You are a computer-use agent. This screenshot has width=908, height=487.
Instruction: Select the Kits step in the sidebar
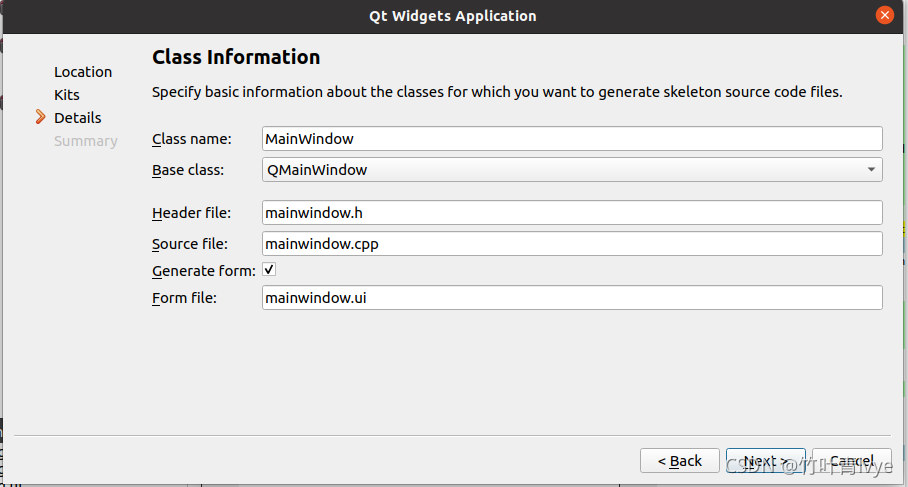pyautogui.click(x=67, y=95)
